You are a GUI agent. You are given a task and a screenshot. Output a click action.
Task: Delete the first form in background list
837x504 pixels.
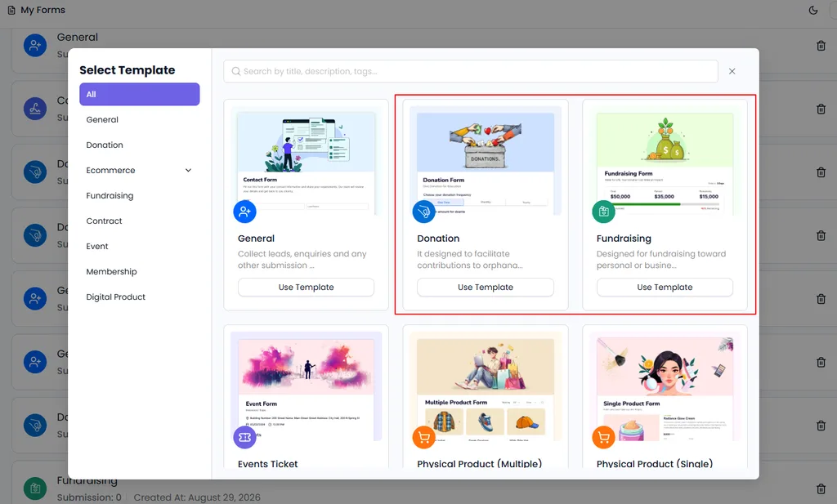click(x=821, y=46)
